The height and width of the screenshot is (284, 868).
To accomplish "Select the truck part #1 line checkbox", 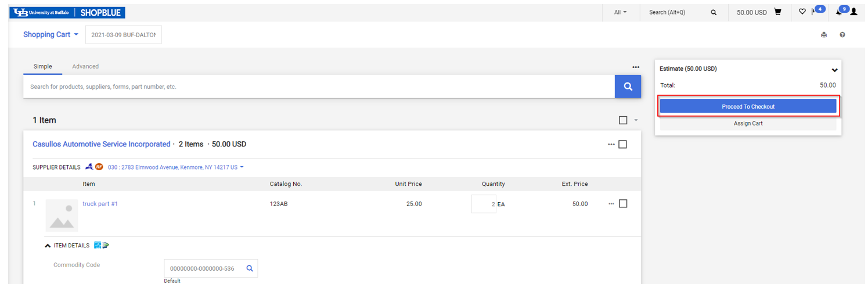I will (x=622, y=204).
